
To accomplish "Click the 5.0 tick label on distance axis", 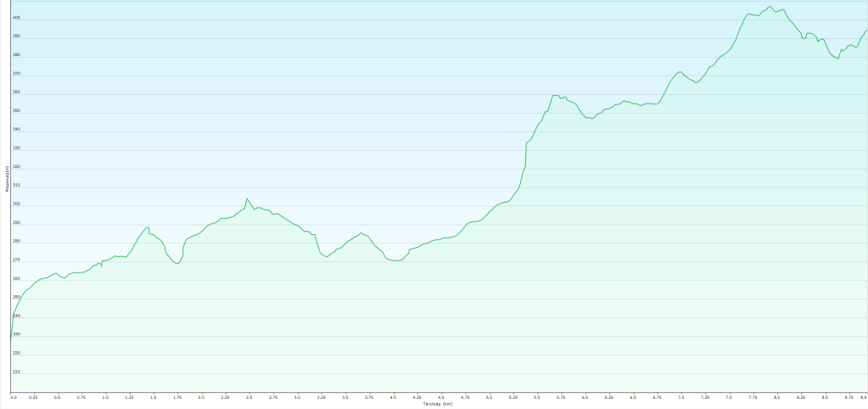I will tap(489, 397).
